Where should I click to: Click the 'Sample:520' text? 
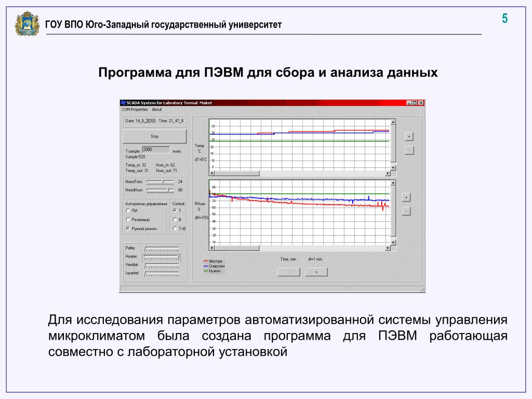(x=135, y=157)
